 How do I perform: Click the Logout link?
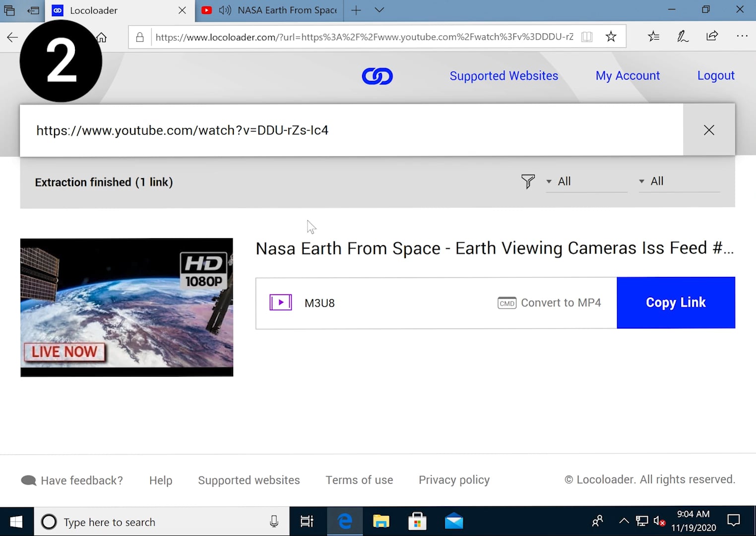(x=716, y=75)
